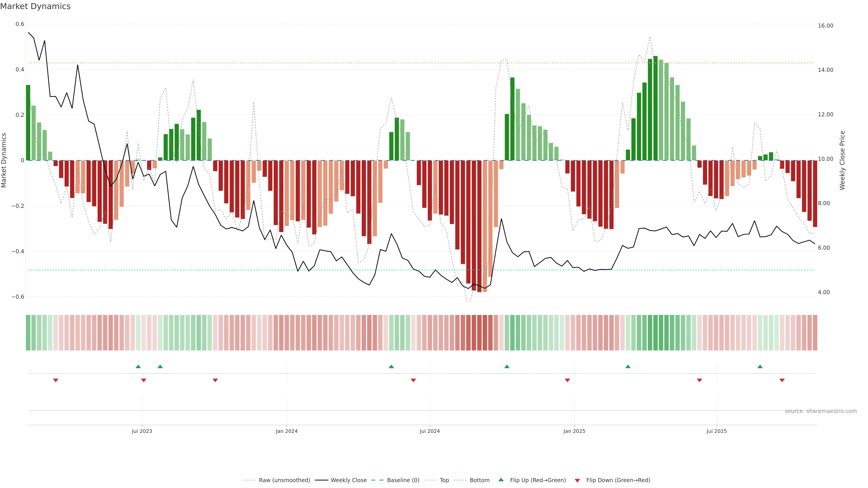Click the green triangle icon in the legend
868x488 pixels.
[501, 480]
